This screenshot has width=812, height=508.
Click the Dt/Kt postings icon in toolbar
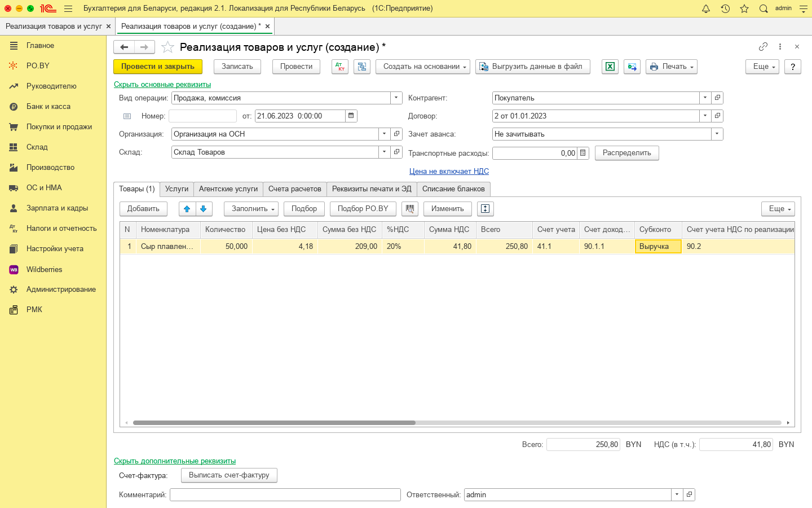tap(340, 67)
